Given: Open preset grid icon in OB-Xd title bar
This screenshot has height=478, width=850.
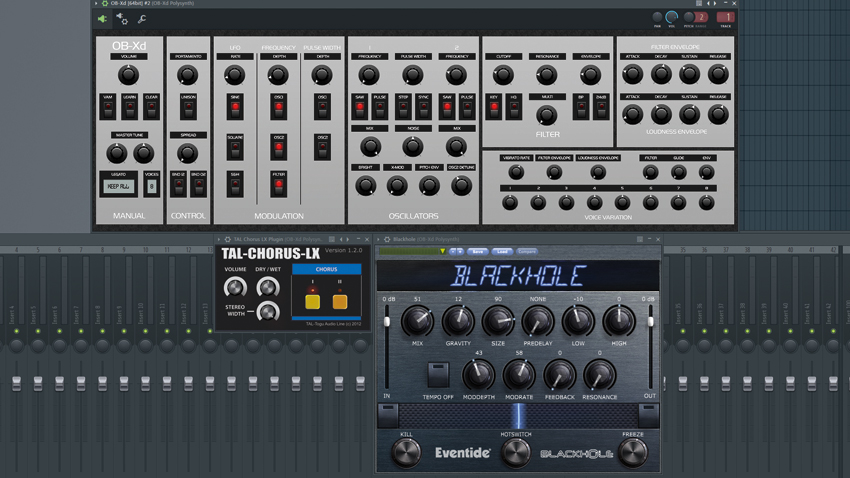Looking at the screenshot, I should pyautogui.click(x=699, y=3).
